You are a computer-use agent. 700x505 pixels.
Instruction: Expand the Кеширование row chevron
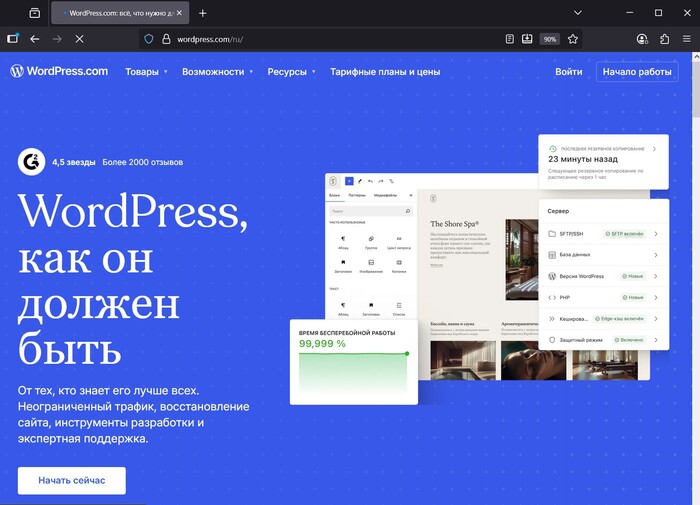click(656, 319)
